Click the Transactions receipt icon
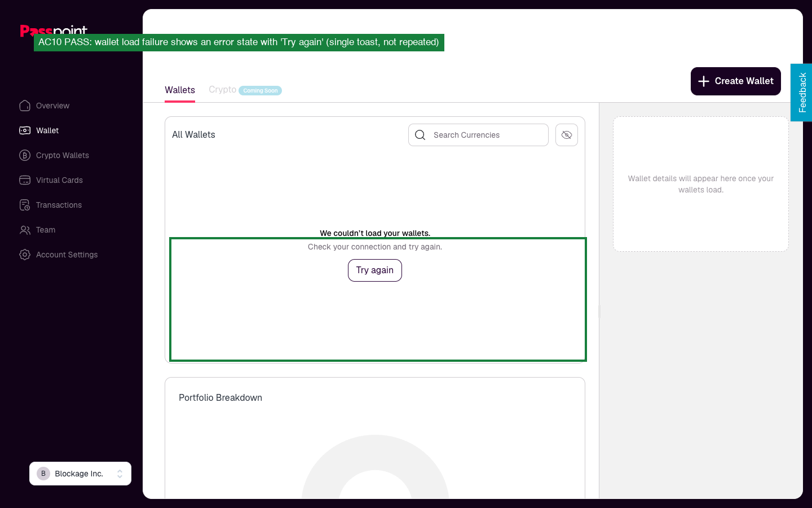Viewport: 812px width, 508px height. 25,205
